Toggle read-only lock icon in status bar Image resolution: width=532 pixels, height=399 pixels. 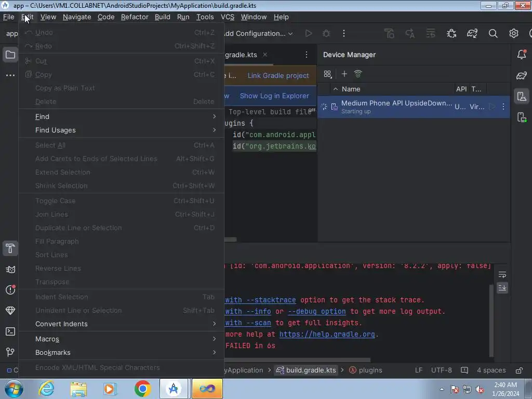coord(519,370)
